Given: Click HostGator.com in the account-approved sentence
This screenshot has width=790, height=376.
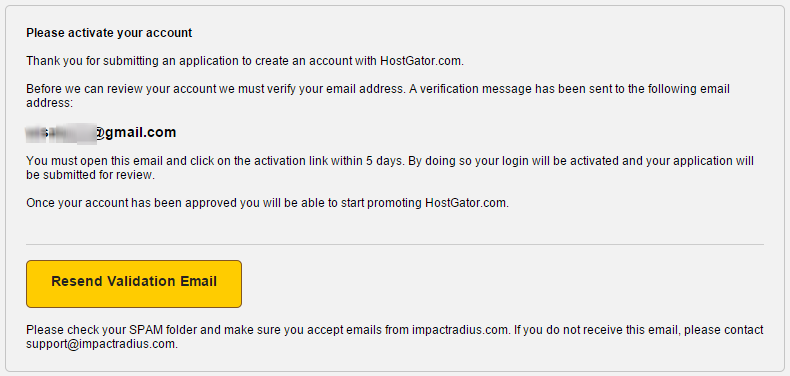Looking at the screenshot, I should coord(466,203).
